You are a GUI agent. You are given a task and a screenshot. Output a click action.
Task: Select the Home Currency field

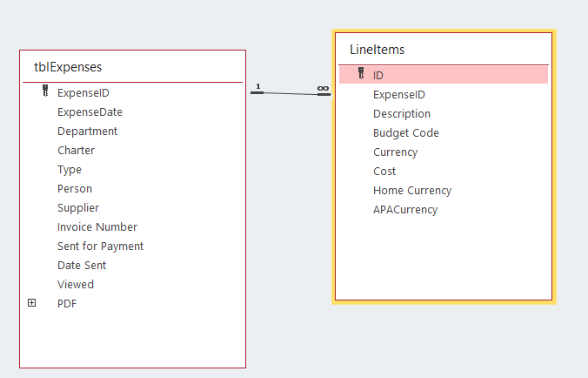pos(412,190)
